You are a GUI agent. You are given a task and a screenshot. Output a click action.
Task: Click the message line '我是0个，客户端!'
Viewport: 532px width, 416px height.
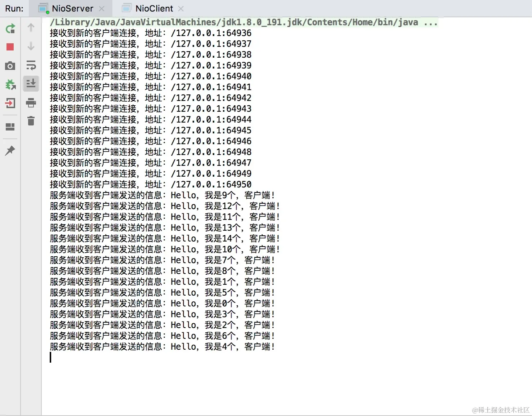tap(162, 304)
